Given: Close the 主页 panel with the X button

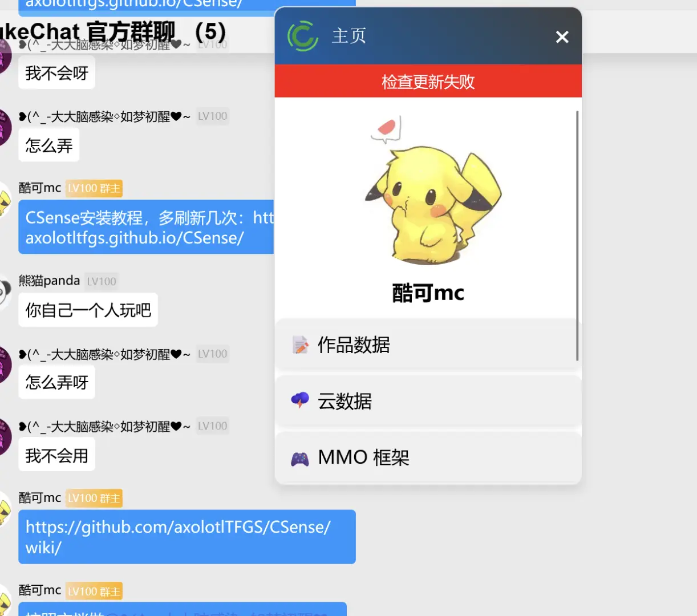Looking at the screenshot, I should click(x=562, y=37).
